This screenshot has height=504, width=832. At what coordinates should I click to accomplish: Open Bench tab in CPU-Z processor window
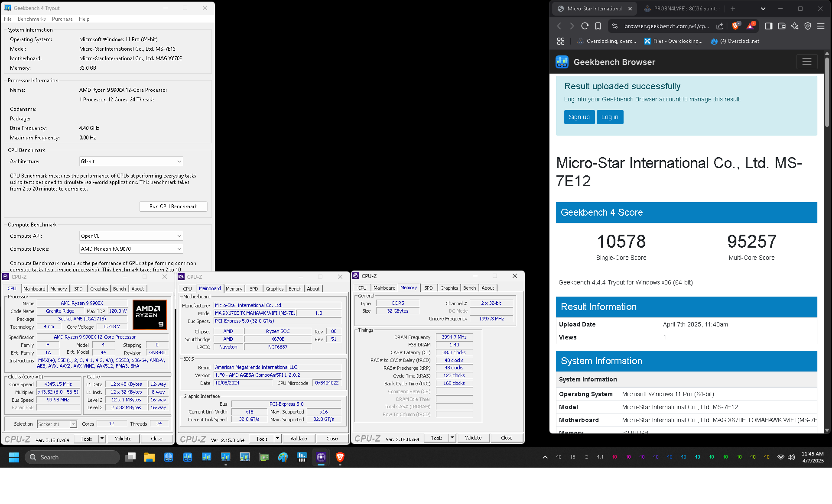[120, 289]
